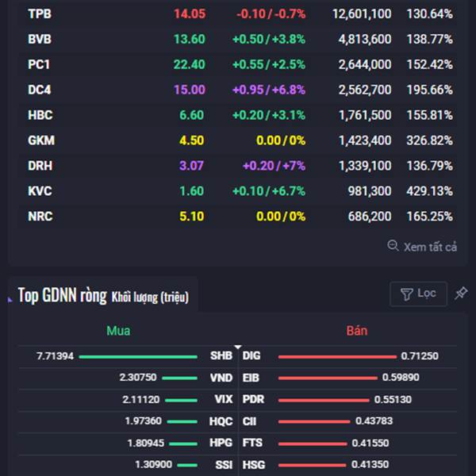The image size is (476, 476).
Task: Click the change value +0.95 / +6.8%
Action: click(x=269, y=90)
